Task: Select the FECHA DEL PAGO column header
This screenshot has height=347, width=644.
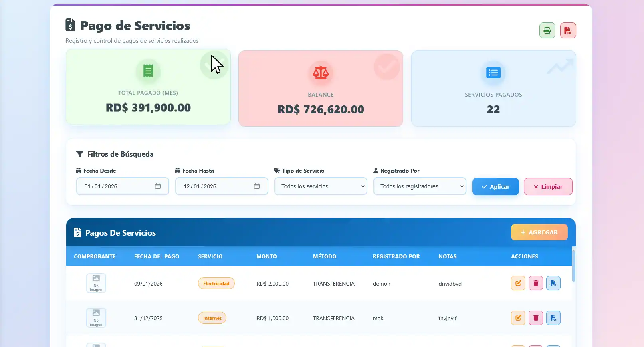Action: pos(157,256)
